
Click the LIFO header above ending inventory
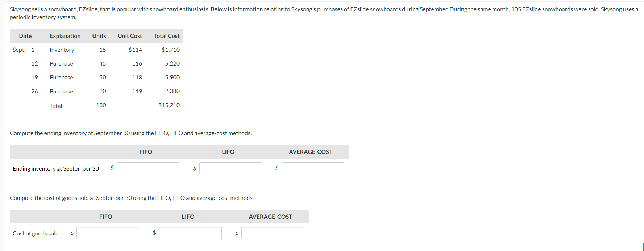click(228, 152)
